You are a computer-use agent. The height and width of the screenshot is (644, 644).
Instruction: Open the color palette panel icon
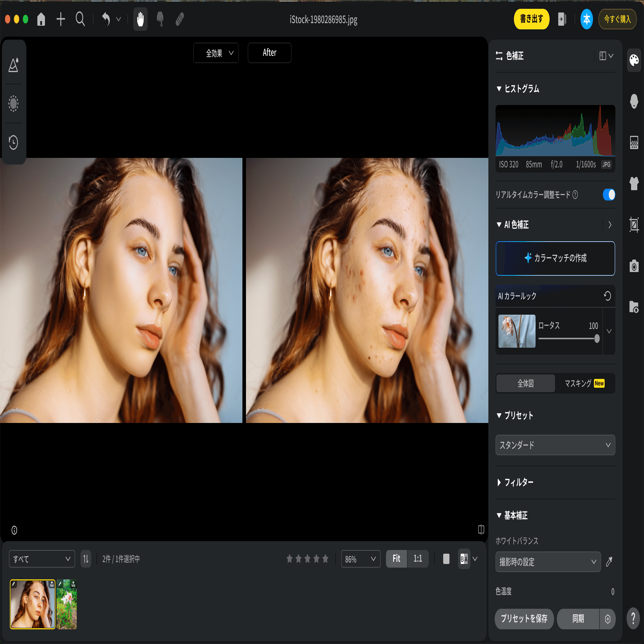[634, 60]
